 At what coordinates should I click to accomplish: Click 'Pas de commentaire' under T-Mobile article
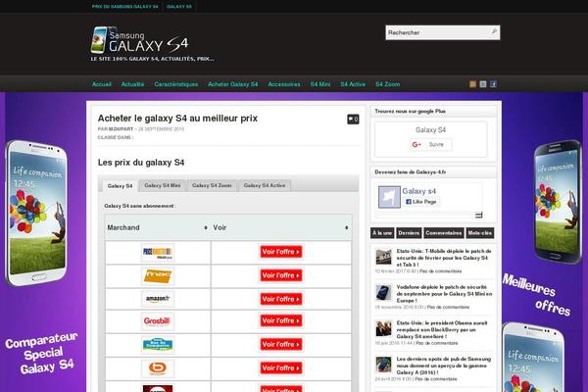441,271
